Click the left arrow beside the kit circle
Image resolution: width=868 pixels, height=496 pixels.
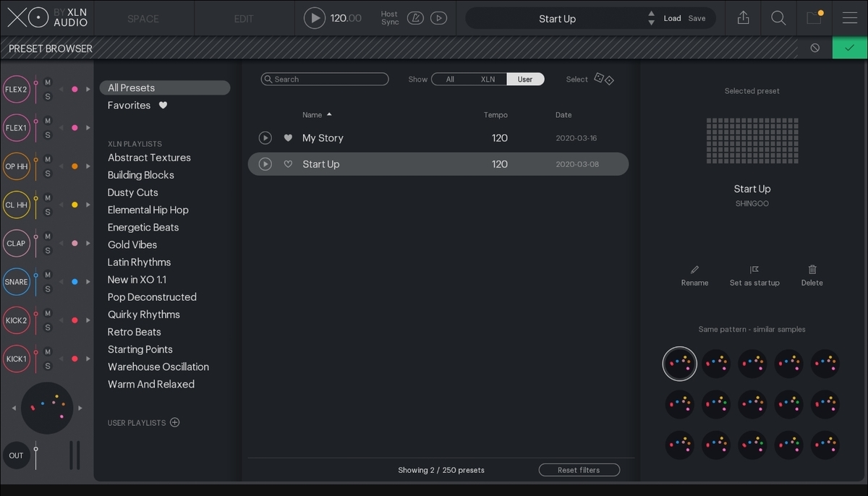pyautogui.click(x=14, y=409)
